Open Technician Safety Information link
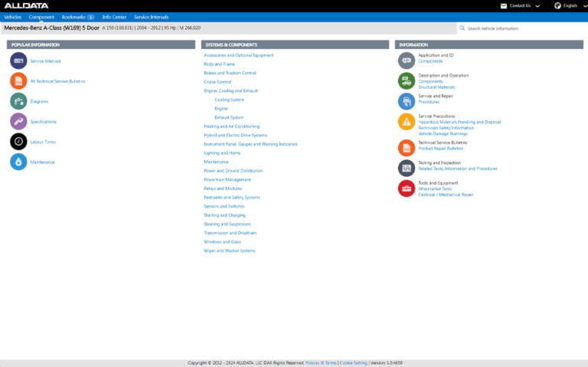Viewport: 588px width, 367px height. 446,128
